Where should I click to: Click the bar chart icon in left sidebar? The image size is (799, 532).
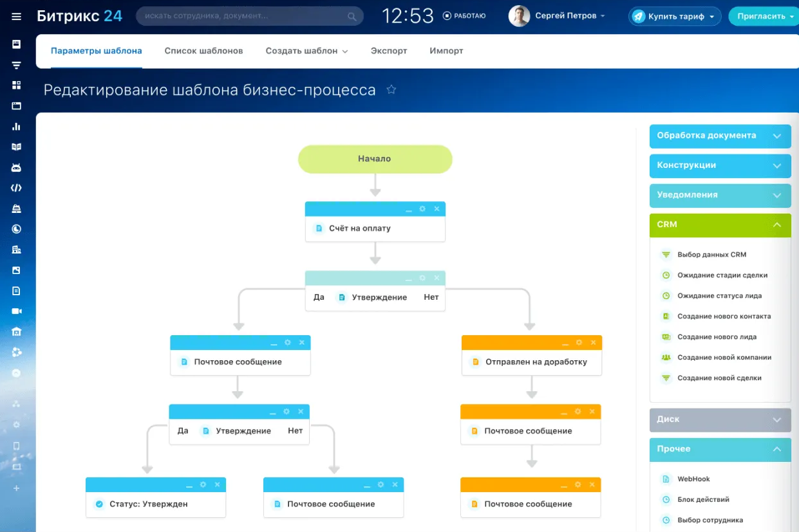click(17, 127)
